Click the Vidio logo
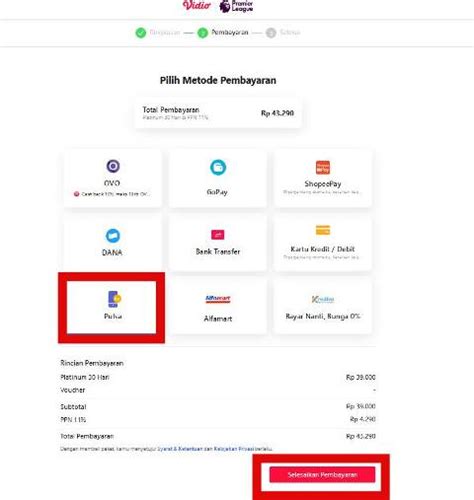The image size is (474, 500). (197, 5)
